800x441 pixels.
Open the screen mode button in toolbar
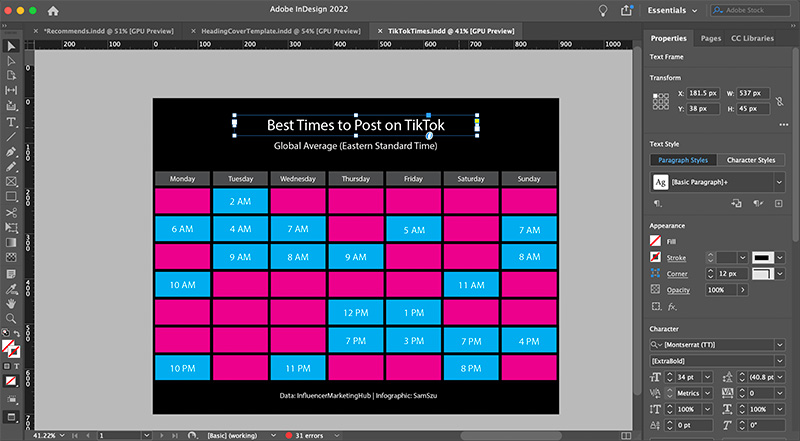tap(12, 416)
